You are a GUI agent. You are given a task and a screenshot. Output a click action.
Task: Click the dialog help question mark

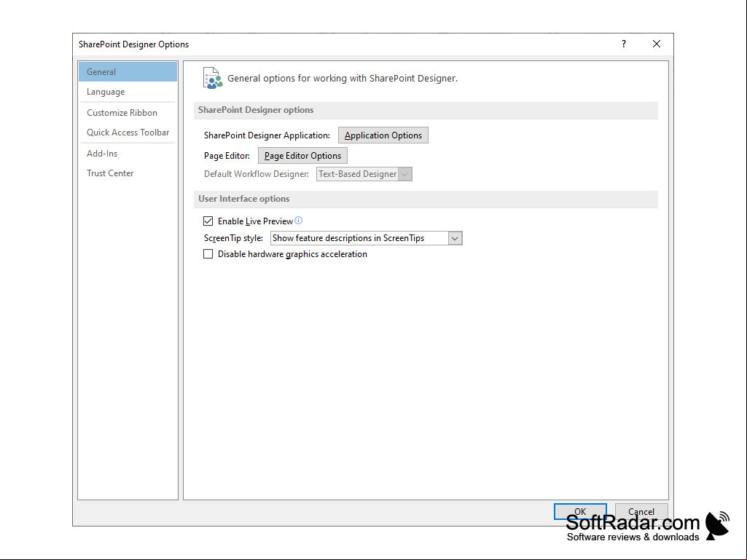tap(624, 44)
